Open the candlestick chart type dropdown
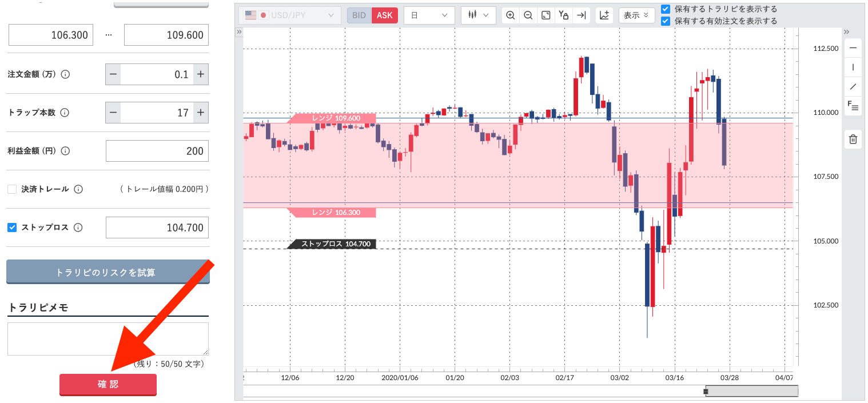868x403 pixels. [x=479, y=15]
